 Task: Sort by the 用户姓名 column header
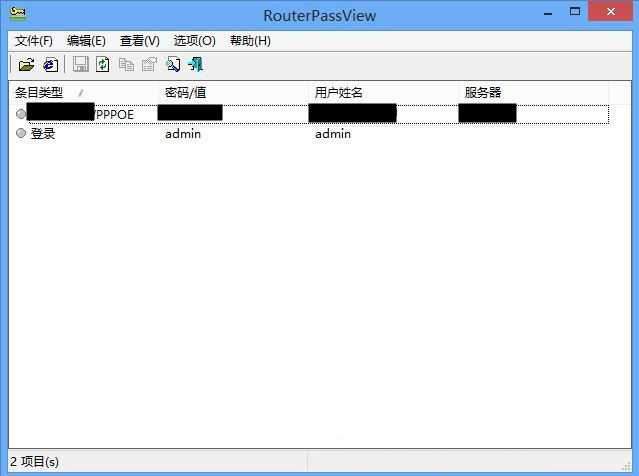coord(383,93)
